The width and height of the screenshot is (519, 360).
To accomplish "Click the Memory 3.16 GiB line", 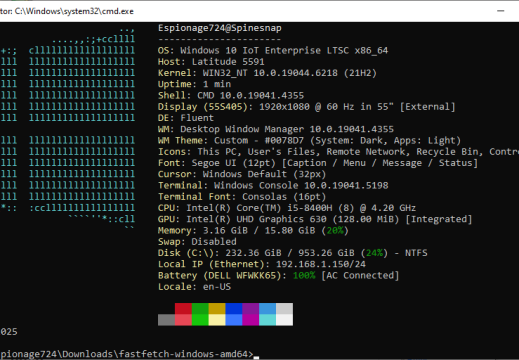I will 253,231.
